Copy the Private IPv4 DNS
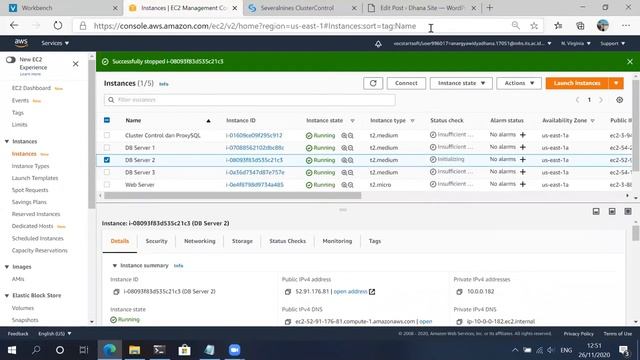The image size is (640, 360). (459, 322)
